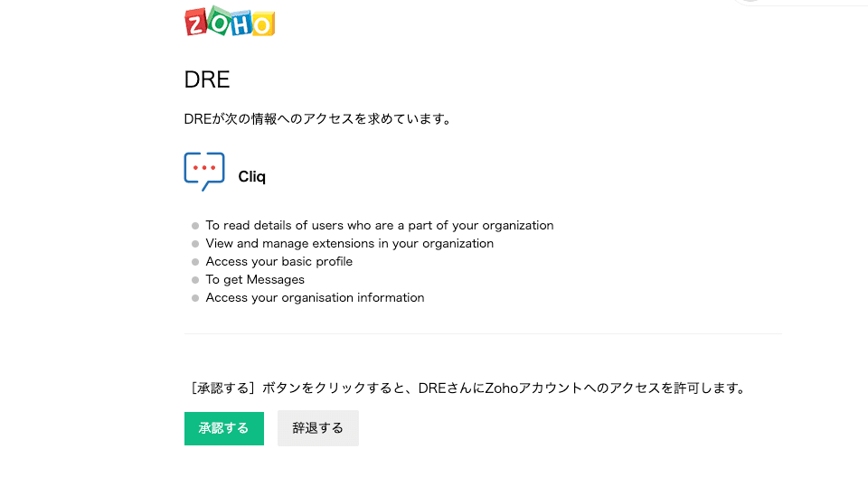
Task: Decline access with the 辞退する button
Action: click(318, 428)
